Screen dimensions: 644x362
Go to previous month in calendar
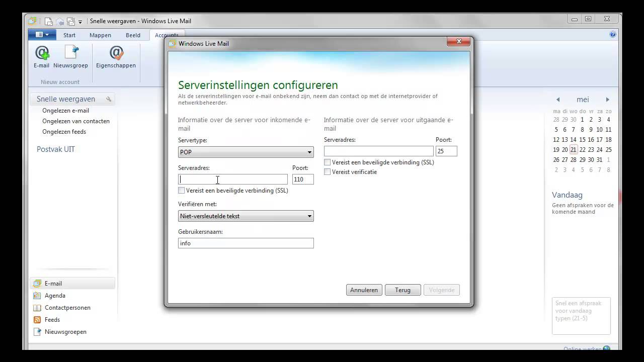tap(557, 100)
